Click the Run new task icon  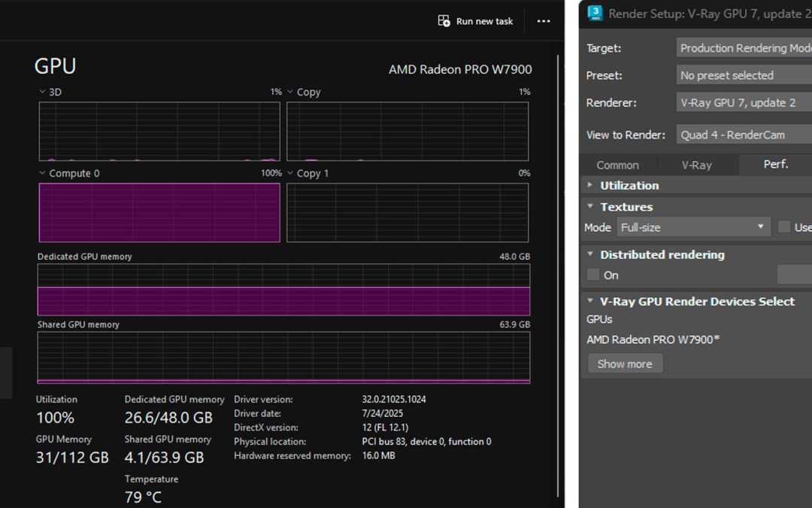(x=444, y=21)
